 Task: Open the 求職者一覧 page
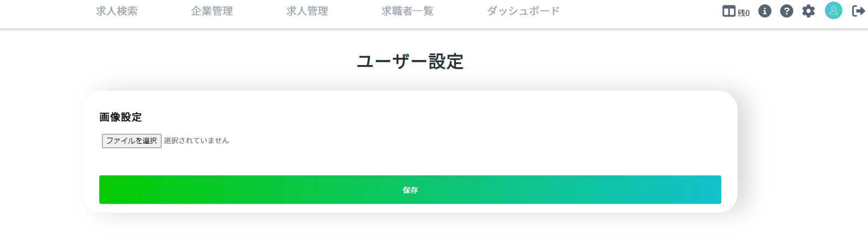(x=408, y=11)
